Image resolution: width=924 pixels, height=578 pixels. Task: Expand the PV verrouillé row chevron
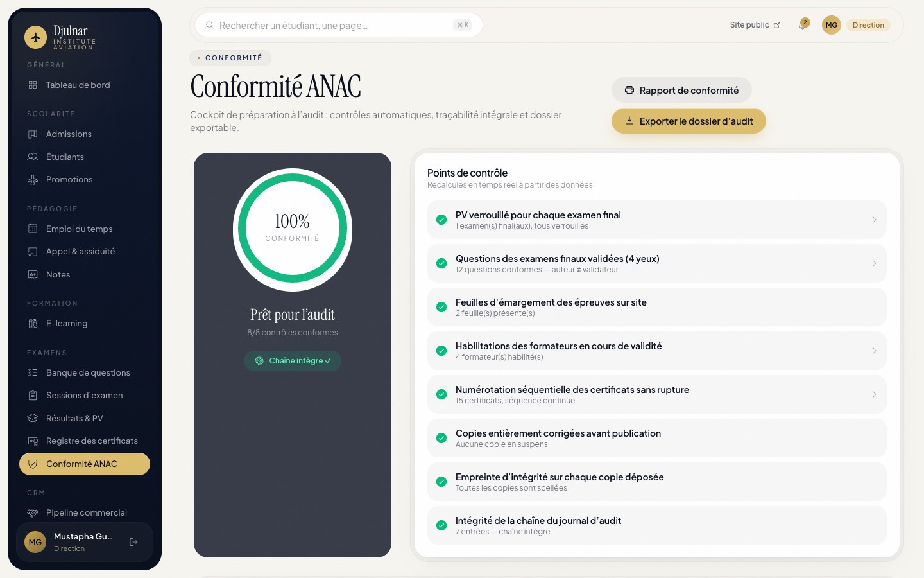click(x=874, y=220)
